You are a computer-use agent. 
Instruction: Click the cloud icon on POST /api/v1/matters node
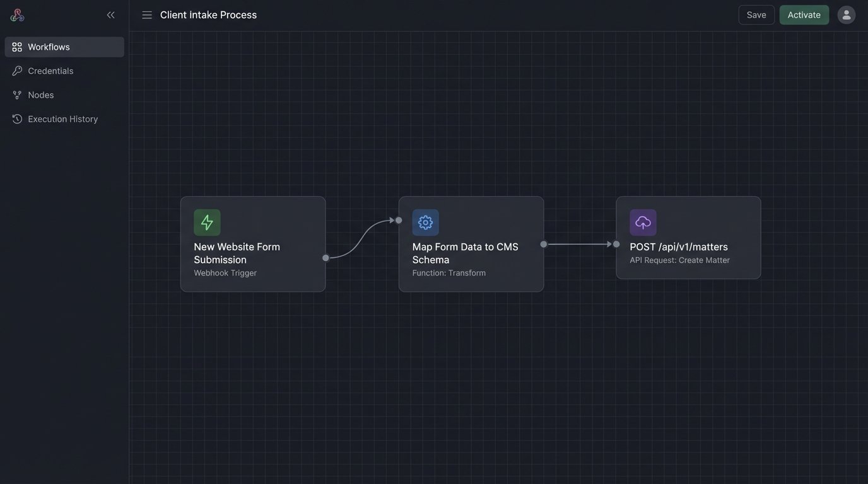643,222
